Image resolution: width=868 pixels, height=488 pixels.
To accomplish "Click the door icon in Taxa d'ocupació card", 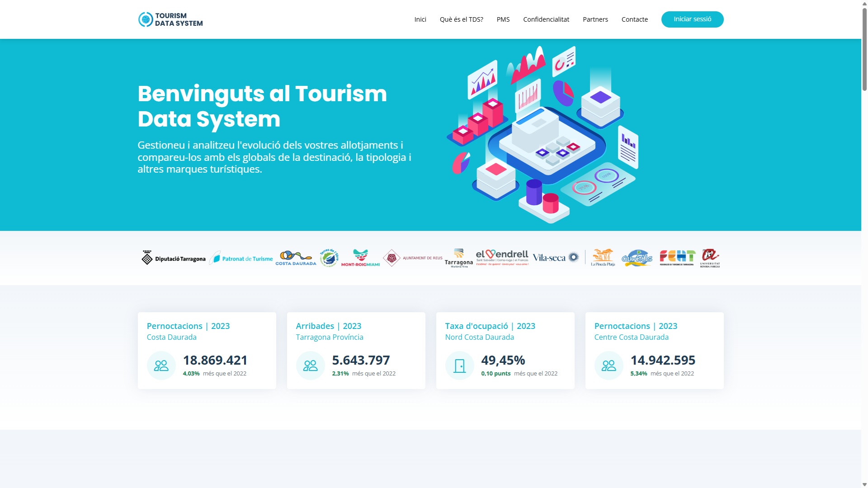I will (460, 366).
